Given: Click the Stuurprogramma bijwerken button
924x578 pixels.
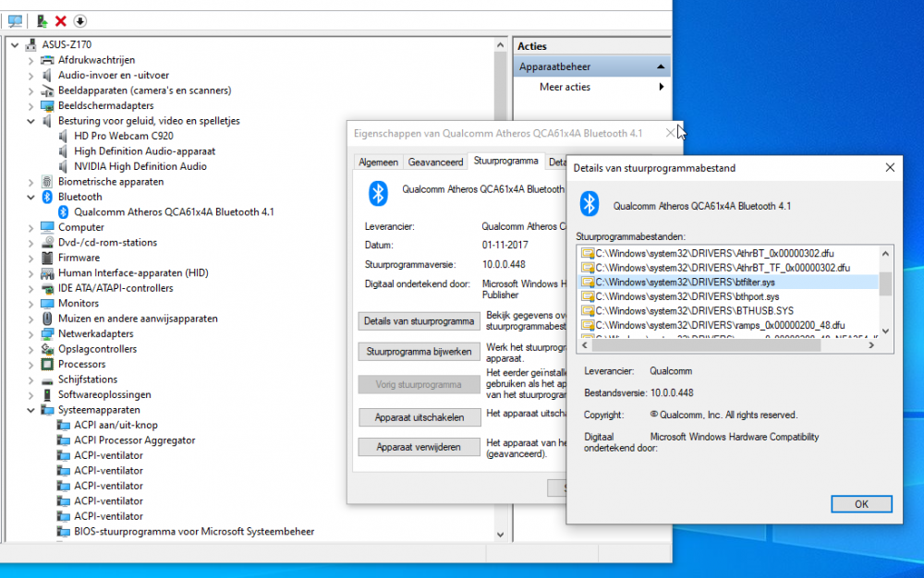Looking at the screenshot, I should (419, 352).
